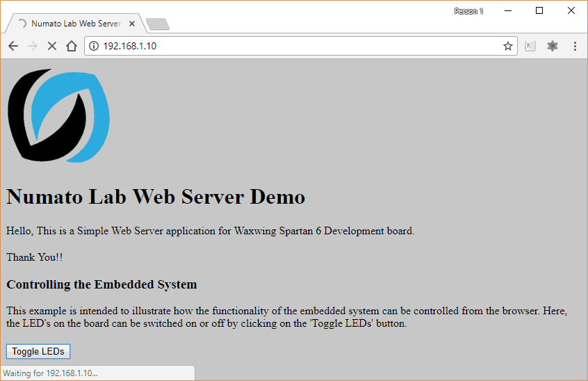Screen dimensions: 588x381
Task: Close the Numato Lab Web Server tab
Action: coord(132,24)
